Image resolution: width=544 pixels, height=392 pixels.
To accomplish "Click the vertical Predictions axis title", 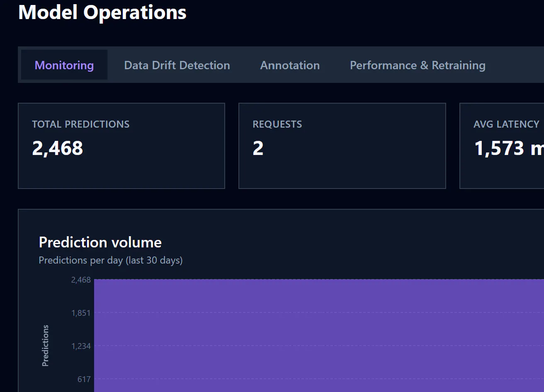I will [x=45, y=346].
